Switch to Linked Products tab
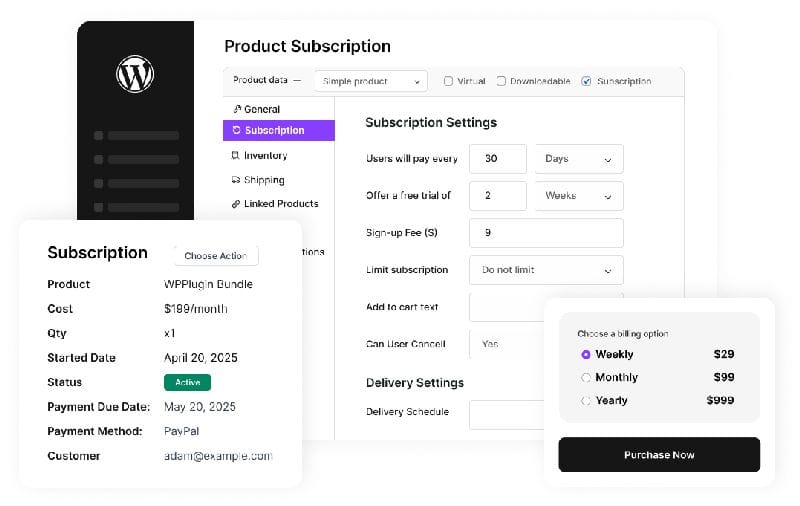Image resolution: width=800 pixels, height=506 pixels. (279, 204)
